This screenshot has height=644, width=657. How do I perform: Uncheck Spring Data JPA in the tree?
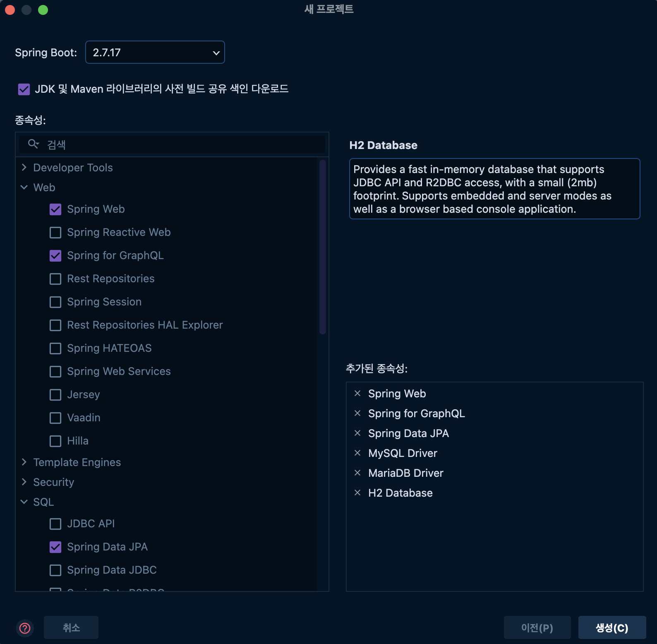tap(55, 547)
